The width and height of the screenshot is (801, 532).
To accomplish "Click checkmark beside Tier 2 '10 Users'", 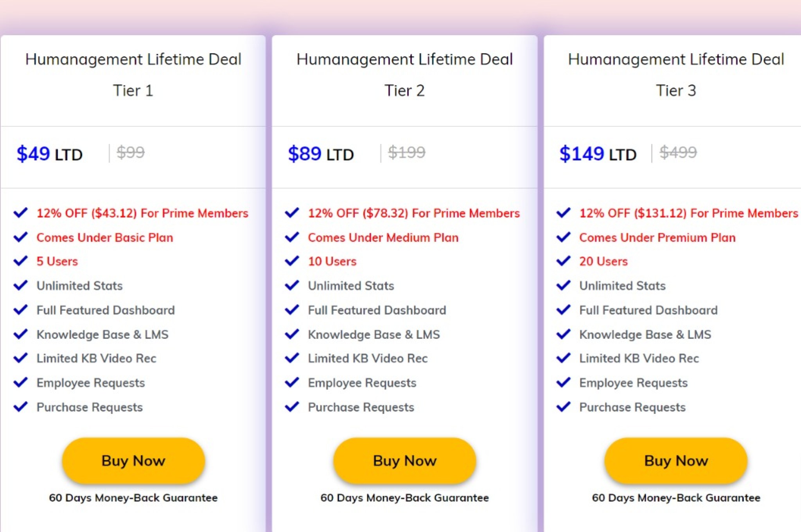I will (x=292, y=261).
